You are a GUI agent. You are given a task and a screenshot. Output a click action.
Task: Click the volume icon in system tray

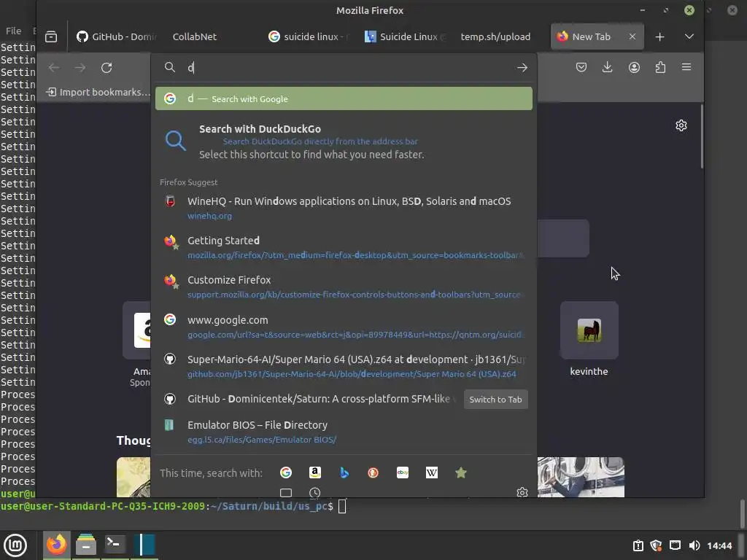pyautogui.click(x=694, y=545)
